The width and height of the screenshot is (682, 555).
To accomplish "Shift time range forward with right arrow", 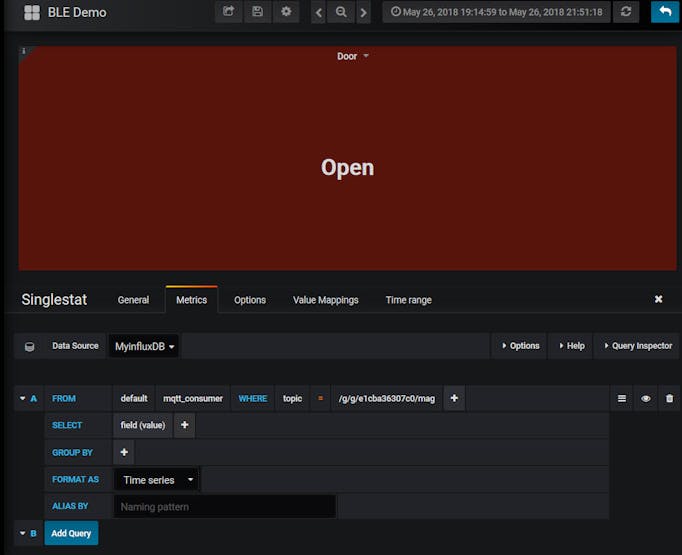I will click(x=363, y=13).
